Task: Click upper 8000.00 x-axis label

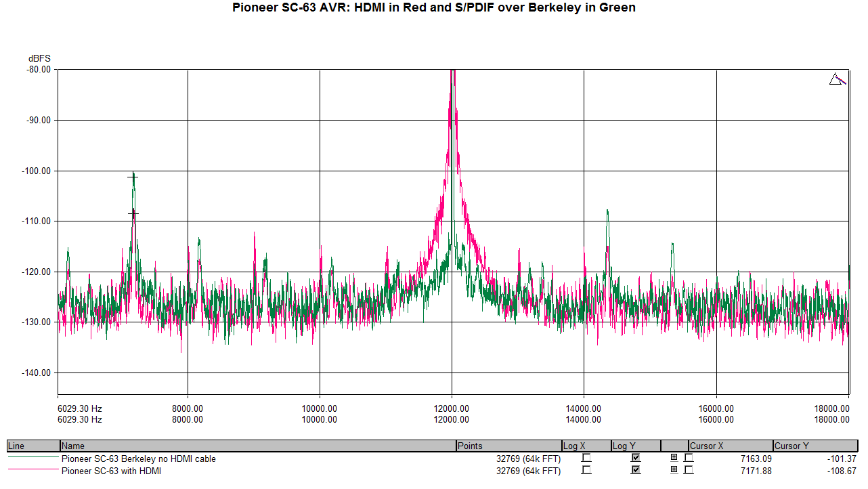Action: point(188,408)
